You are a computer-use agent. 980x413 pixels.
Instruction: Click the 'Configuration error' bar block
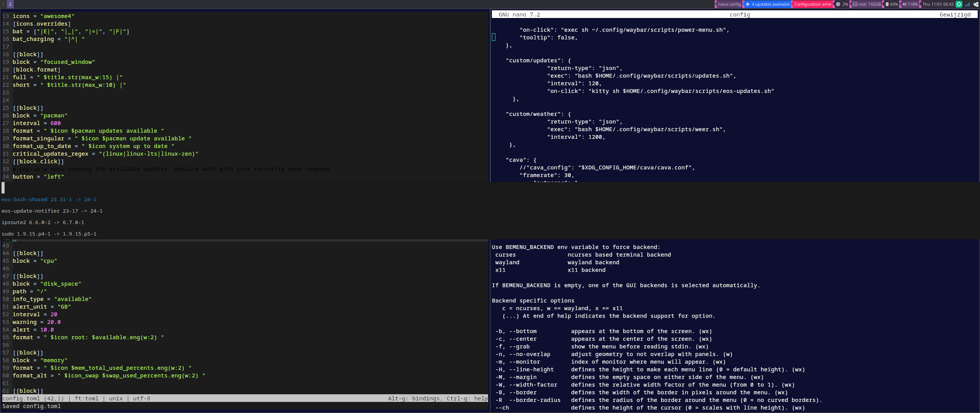pos(812,4)
